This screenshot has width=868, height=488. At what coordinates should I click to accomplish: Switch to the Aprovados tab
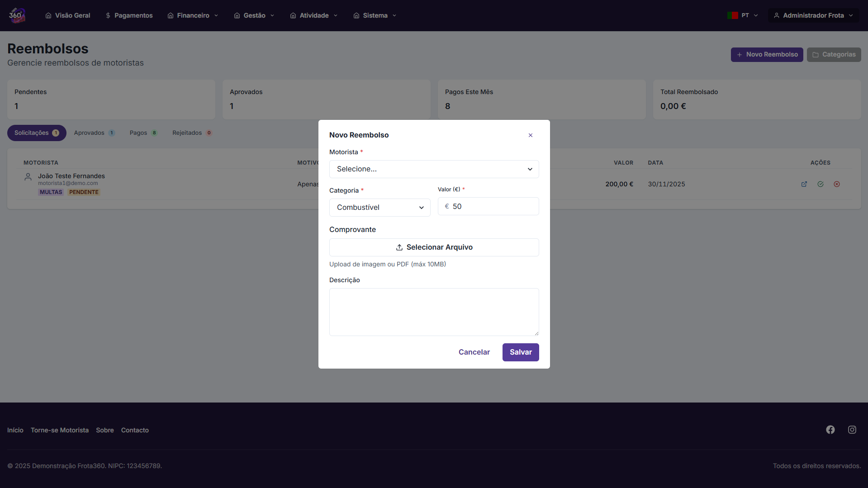point(94,133)
